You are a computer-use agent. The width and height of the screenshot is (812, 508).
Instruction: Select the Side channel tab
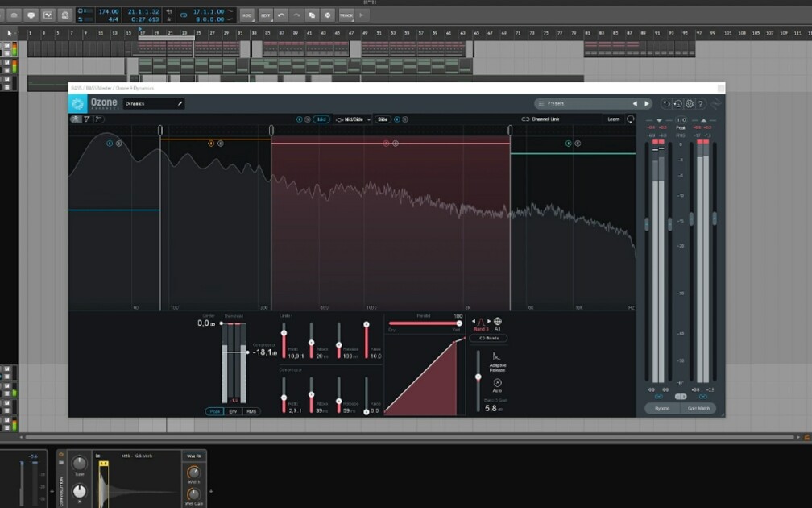(383, 119)
